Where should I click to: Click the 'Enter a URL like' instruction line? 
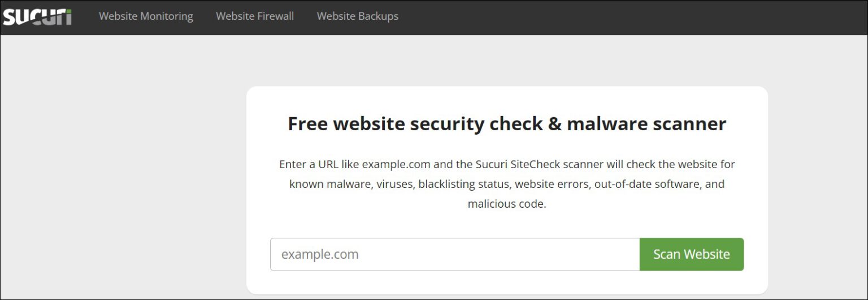pyautogui.click(x=507, y=164)
